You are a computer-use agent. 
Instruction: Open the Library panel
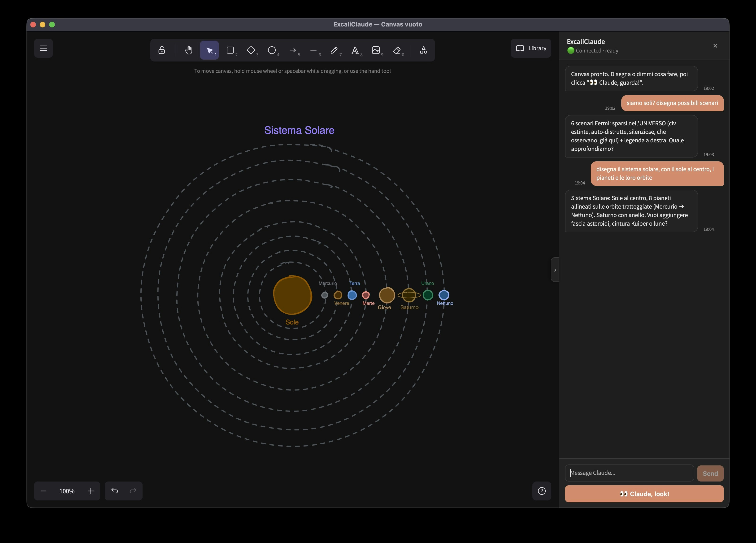pyautogui.click(x=531, y=48)
